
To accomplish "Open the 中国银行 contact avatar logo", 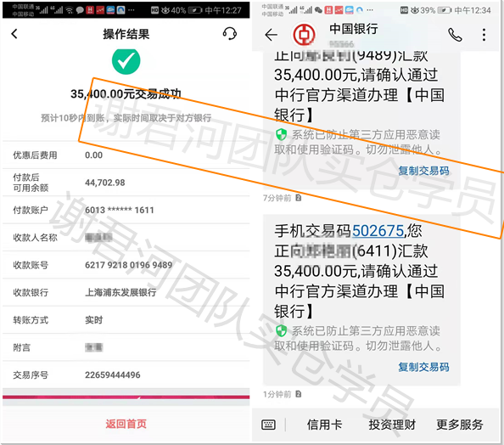I will pos(304,35).
